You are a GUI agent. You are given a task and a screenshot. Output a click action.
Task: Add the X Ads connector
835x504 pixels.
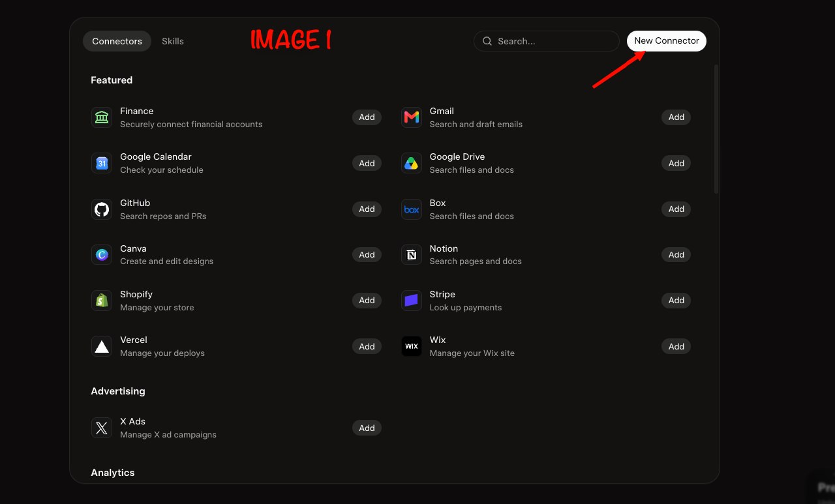[x=367, y=428]
